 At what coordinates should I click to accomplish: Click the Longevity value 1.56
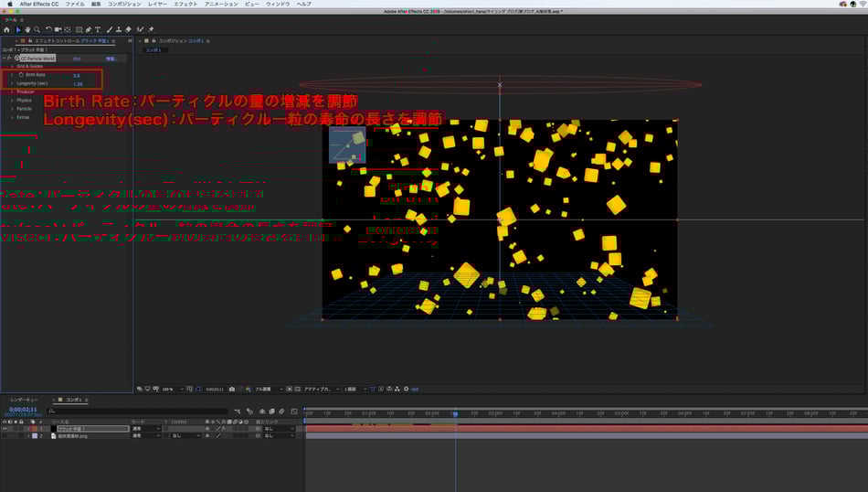tap(77, 83)
